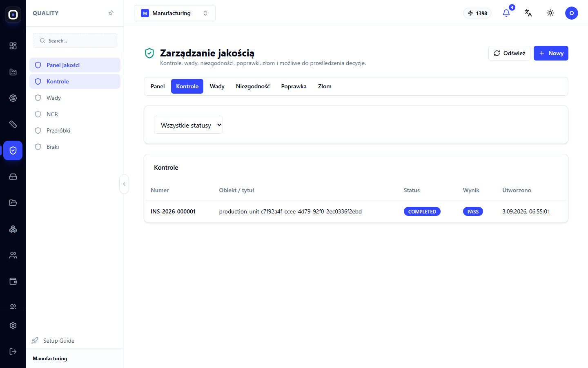The width and height of the screenshot is (588, 368).
Task: Click the Nowy create button
Action: pyautogui.click(x=551, y=53)
